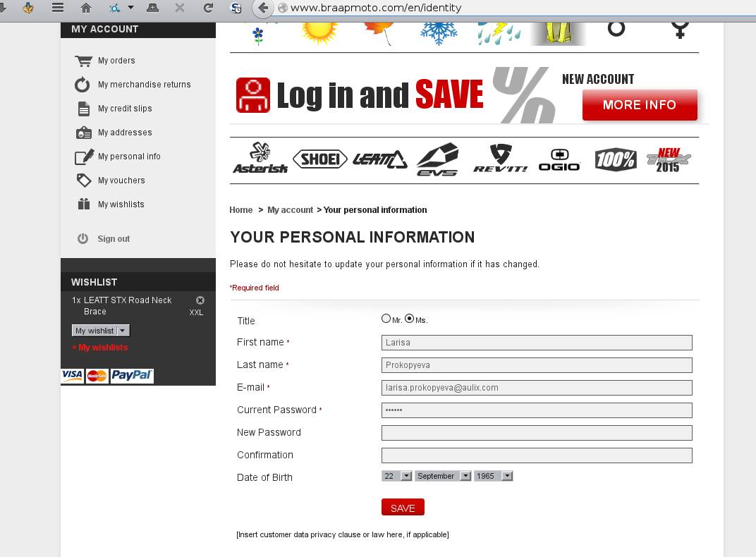Remove LEATT STX Road Neck Brace from wishlist
Image resolution: width=756 pixels, height=557 pixels.
[x=200, y=300]
